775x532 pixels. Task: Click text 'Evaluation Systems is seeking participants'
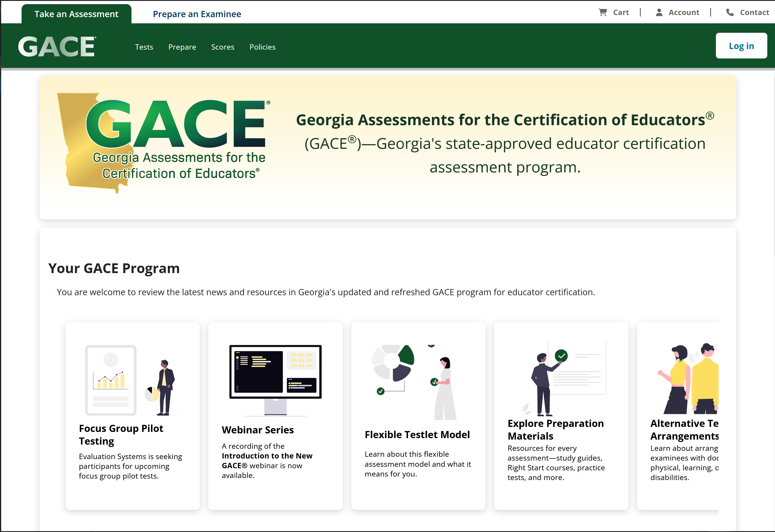coord(130,461)
